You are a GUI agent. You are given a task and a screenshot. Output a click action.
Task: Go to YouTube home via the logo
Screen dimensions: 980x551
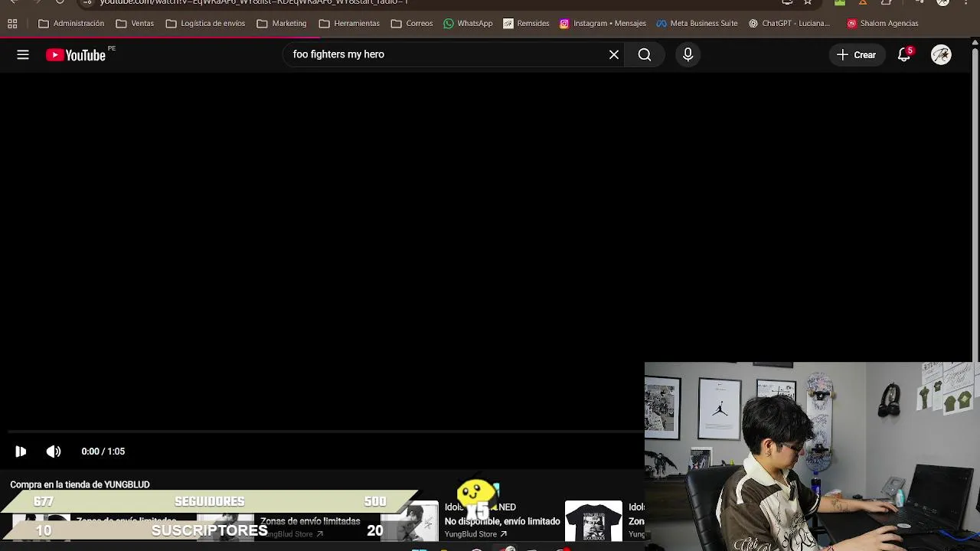[x=76, y=55]
